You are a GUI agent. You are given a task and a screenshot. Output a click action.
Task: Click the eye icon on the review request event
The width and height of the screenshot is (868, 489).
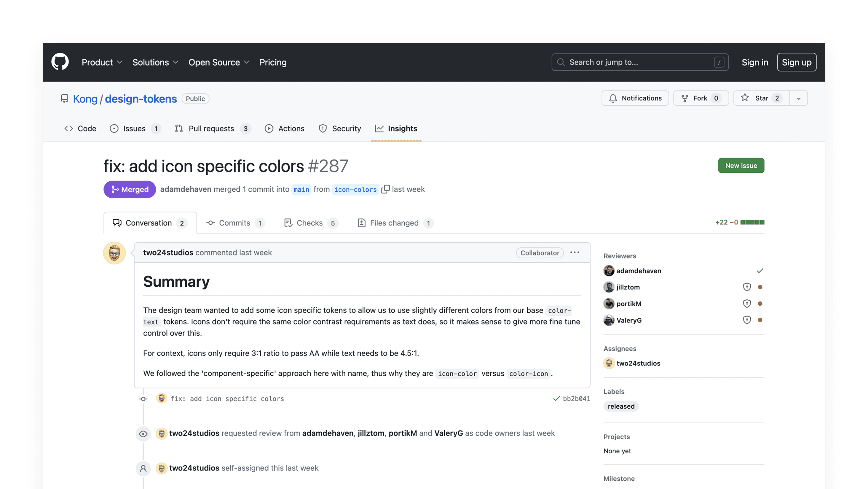143,434
